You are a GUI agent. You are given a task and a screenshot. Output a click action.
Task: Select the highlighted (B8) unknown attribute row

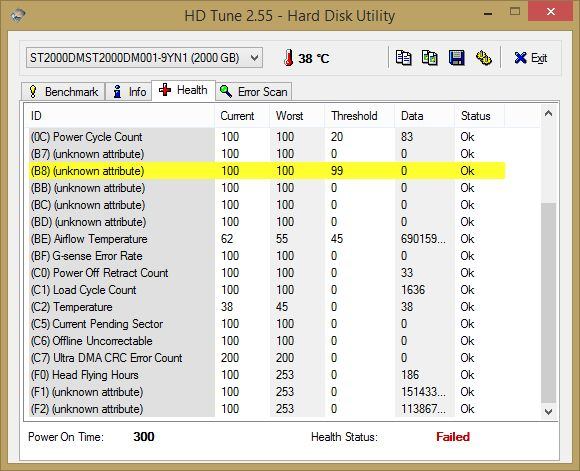(x=267, y=171)
